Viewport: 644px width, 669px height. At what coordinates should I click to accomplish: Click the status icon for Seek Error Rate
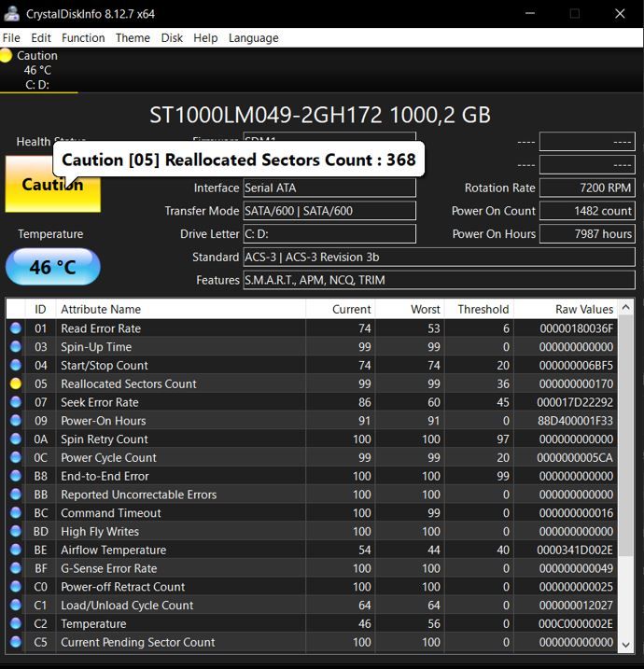click(15, 402)
